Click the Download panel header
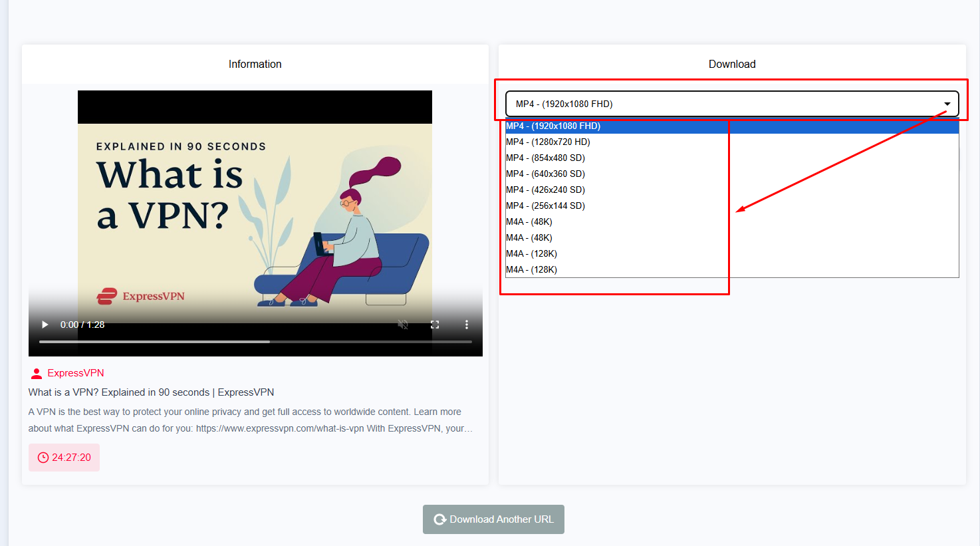 click(x=732, y=64)
